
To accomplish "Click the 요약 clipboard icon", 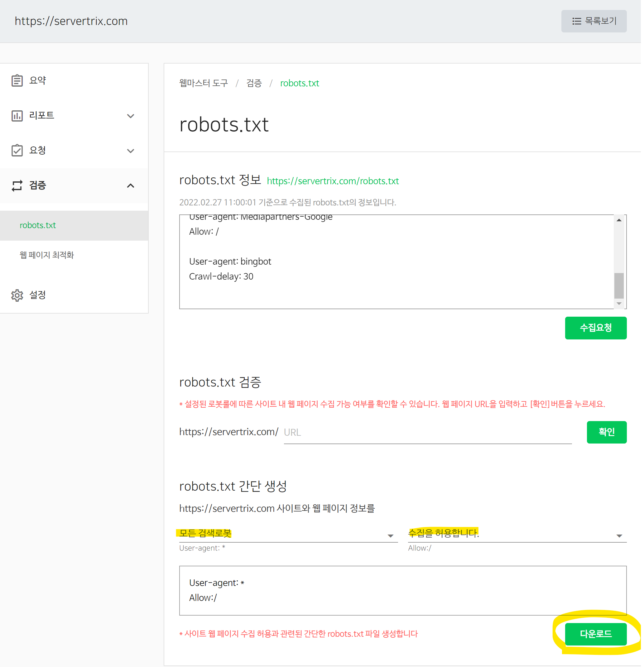I will tap(17, 81).
